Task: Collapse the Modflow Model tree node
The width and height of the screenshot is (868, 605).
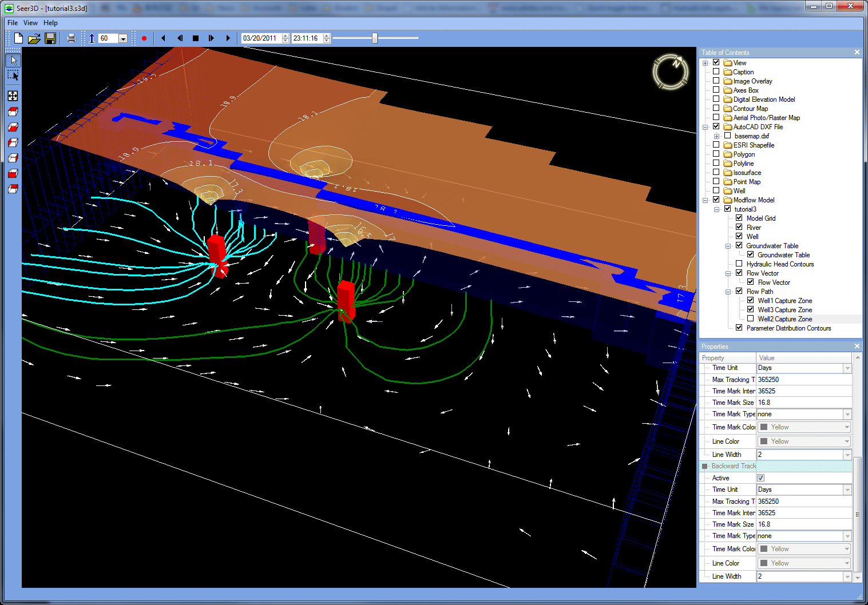Action: pyautogui.click(x=706, y=200)
